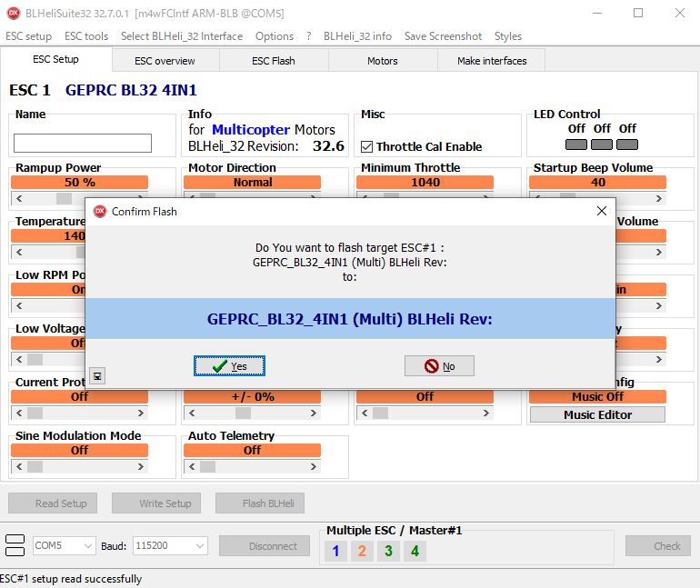Confirm flashing by clicking Yes

pos(229,366)
